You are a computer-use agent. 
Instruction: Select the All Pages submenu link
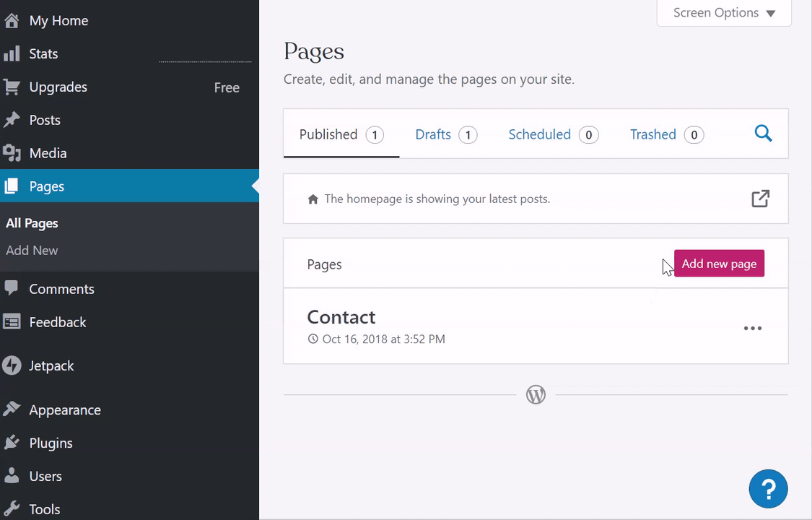pos(32,223)
